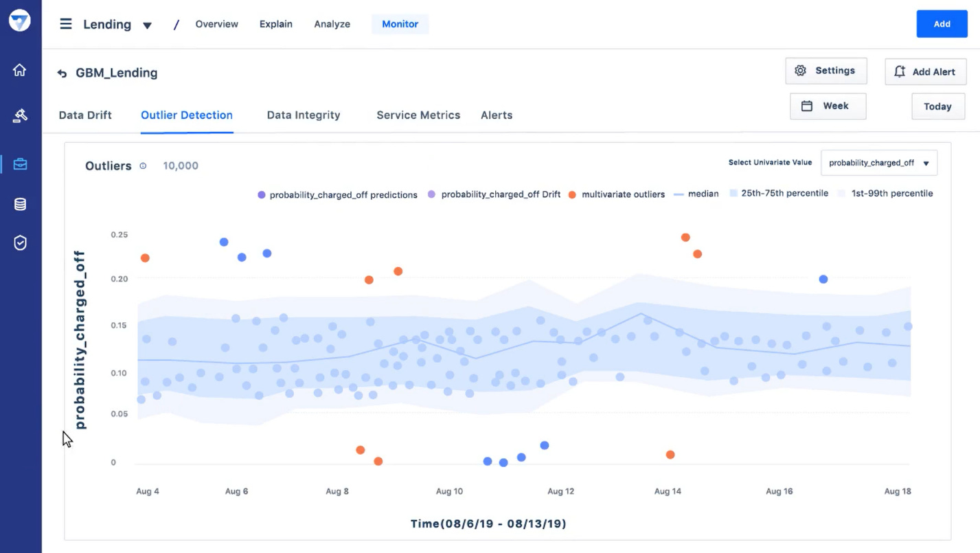The width and height of the screenshot is (980, 553).
Task: View the Outliers info tooltip icon
Action: [x=143, y=166]
